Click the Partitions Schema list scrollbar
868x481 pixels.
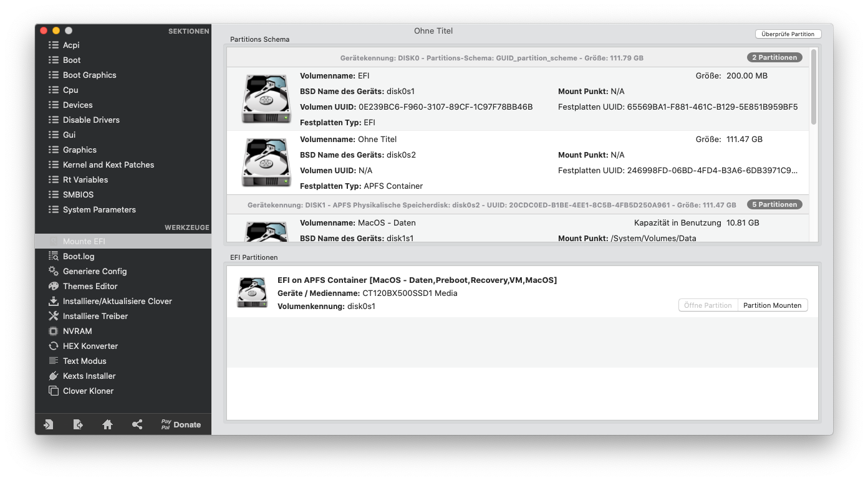click(x=813, y=87)
